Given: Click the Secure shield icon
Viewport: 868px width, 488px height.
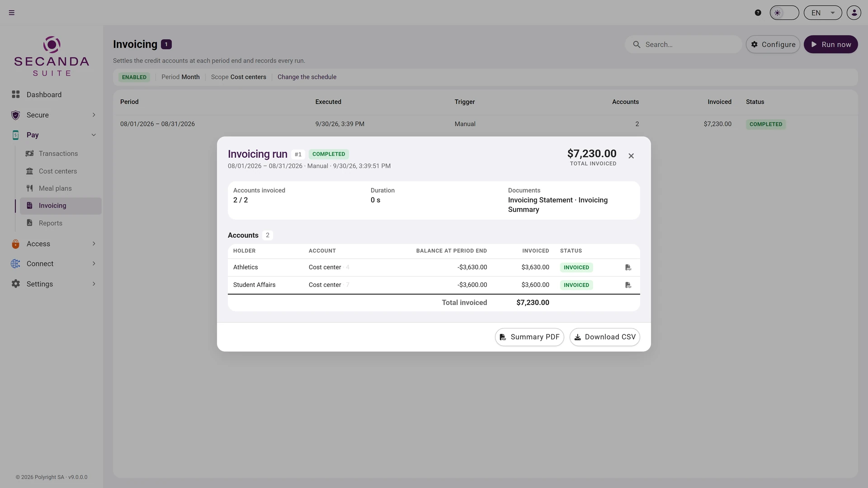Looking at the screenshot, I should click(16, 115).
